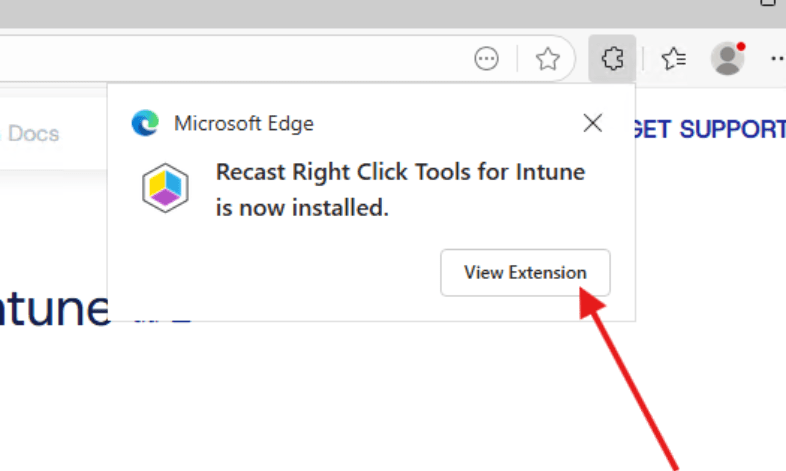Viewport: 786px width, 471px height.
Task: Select the Docs navigation item
Action: 33,133
